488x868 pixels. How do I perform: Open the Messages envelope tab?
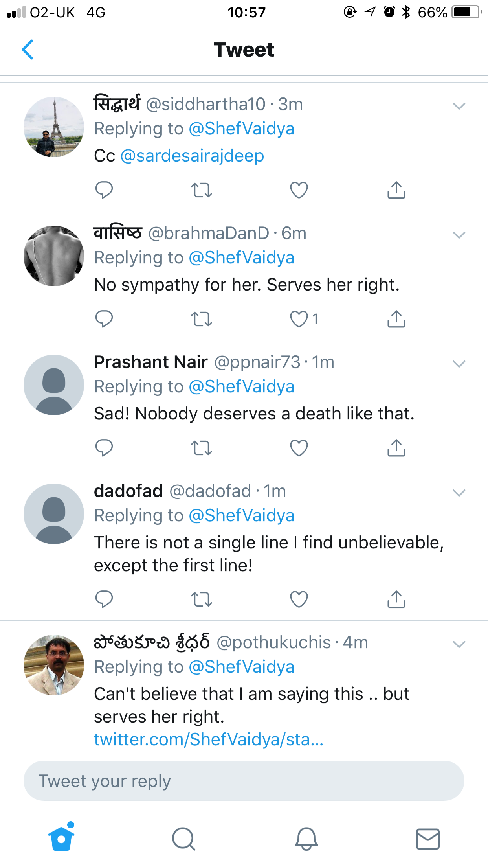pos(427,838)
